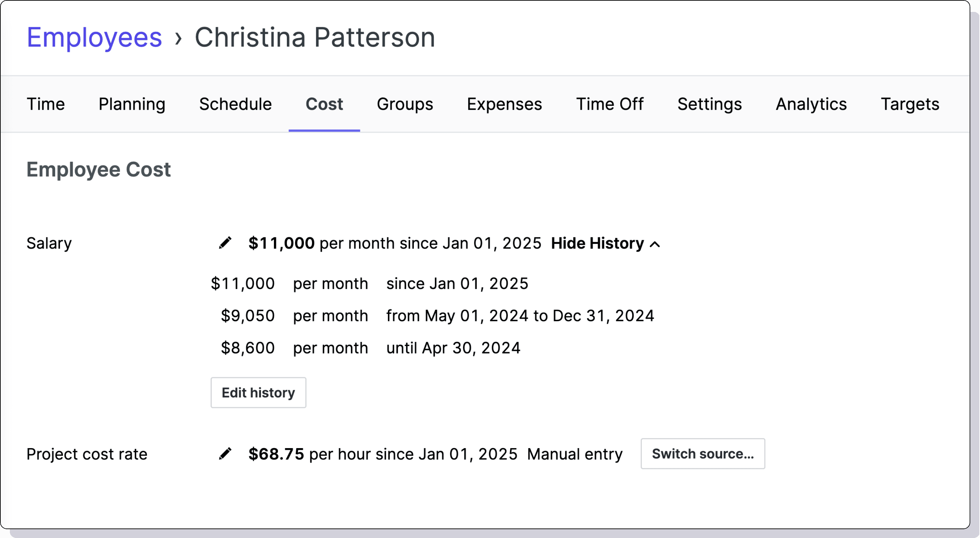Collapse salary history with the chevron arrow

point(655,244)
